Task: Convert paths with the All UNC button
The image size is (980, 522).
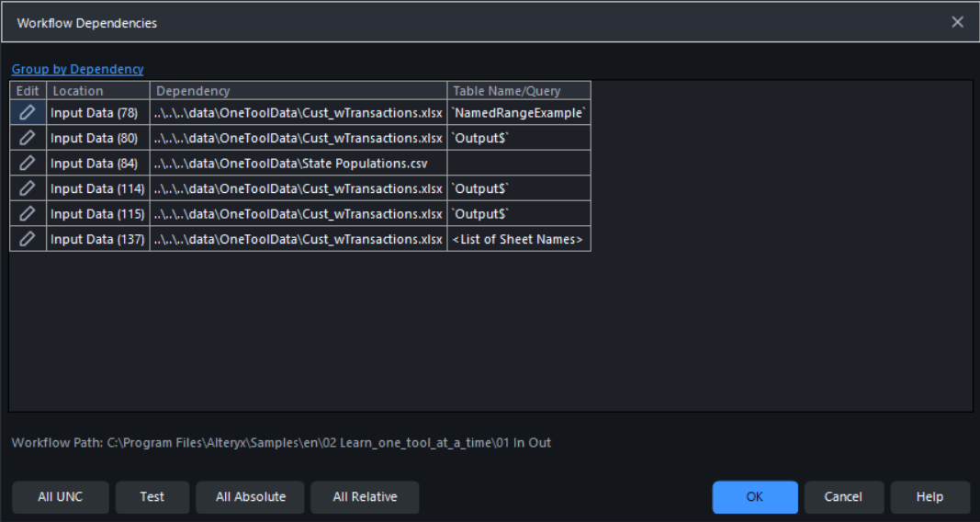Action: (x=60, y=497)
